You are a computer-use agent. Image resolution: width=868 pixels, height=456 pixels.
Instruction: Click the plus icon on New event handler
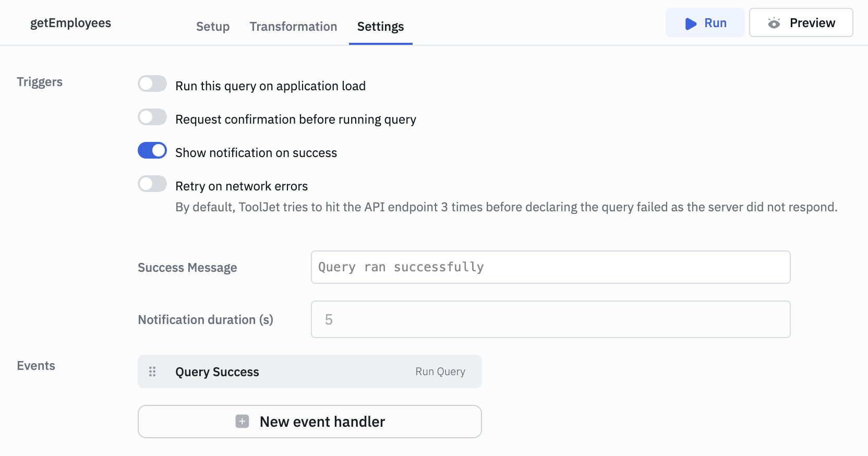click(x=242, y=421)
